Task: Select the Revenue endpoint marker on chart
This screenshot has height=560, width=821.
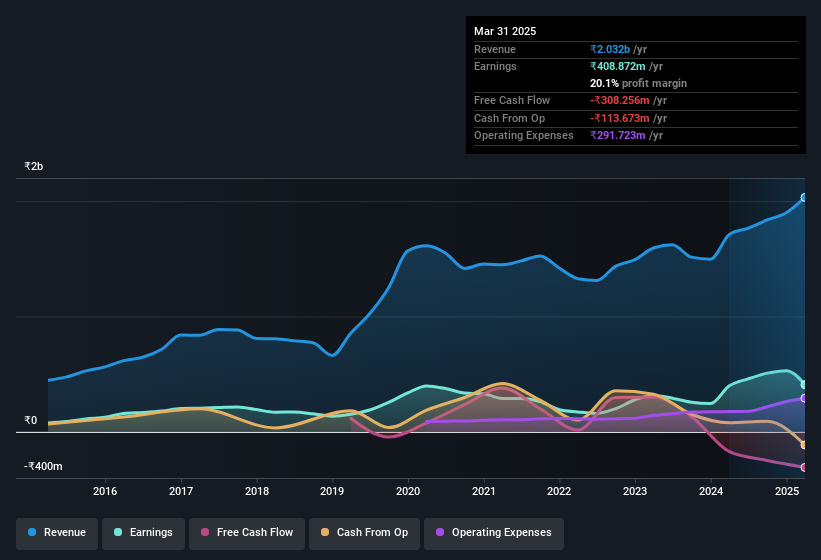Action: click(804, 198)
